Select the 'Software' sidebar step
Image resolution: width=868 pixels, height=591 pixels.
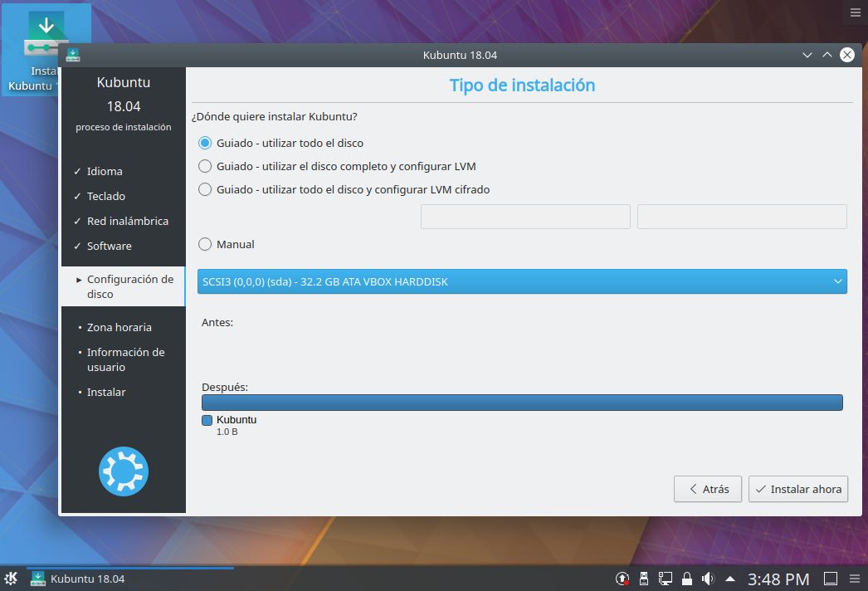pos(109,246)
